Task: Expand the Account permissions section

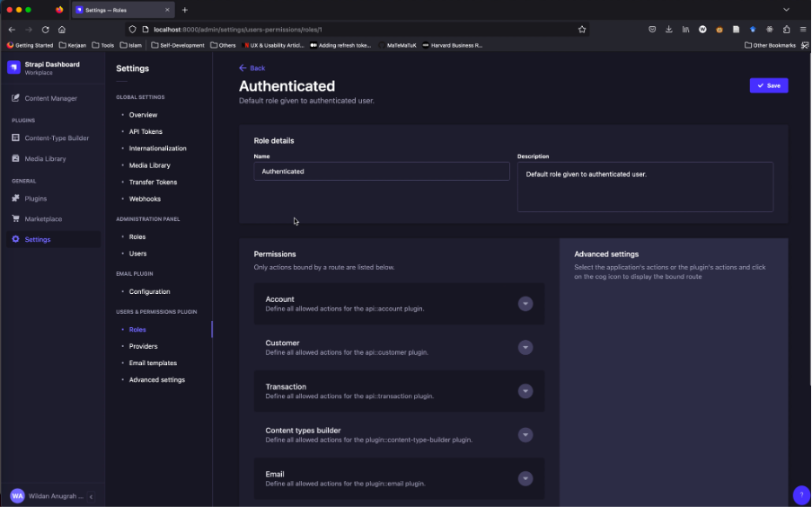Action: pyautogui.click(x=525, y=304)
